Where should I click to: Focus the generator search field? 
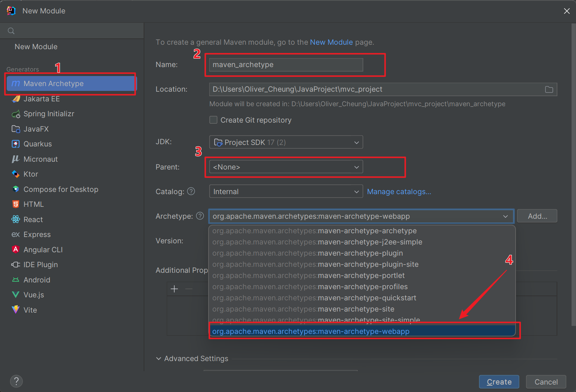pyautogui.click(x=72, y=31)
